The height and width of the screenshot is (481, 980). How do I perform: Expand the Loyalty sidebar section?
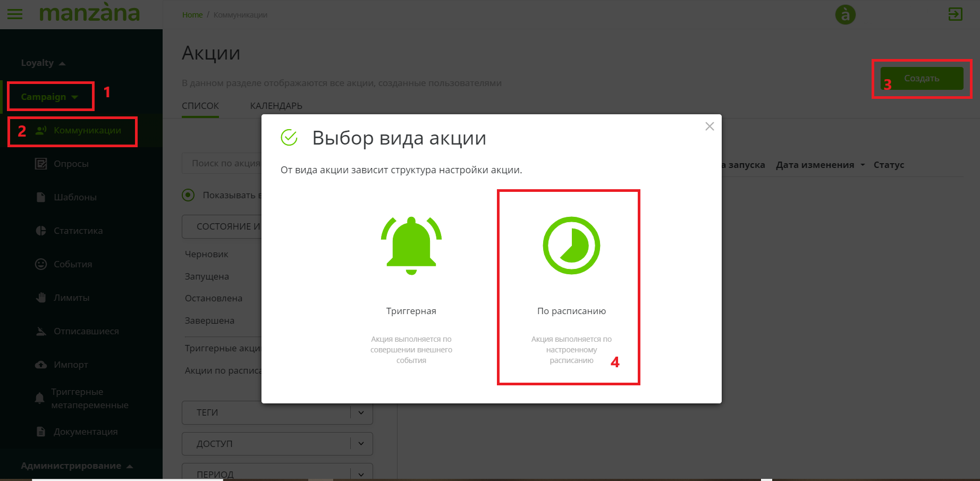click(x=43, y=63)
